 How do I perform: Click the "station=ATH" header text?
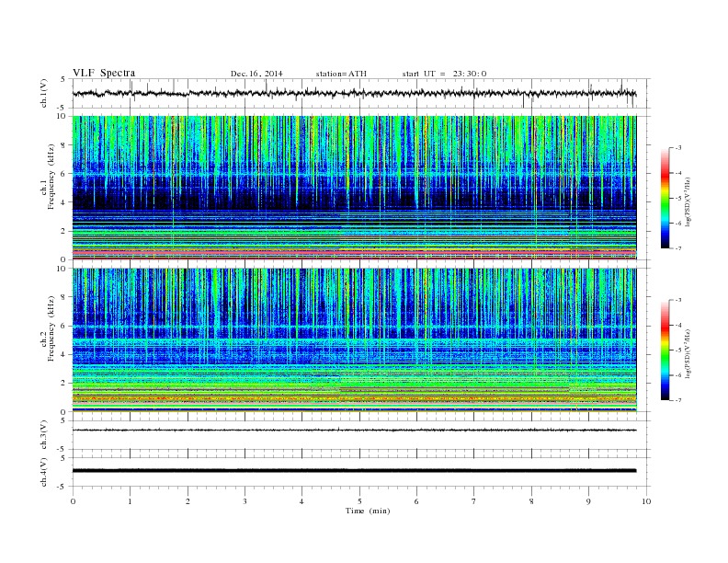tap(341, 74)
